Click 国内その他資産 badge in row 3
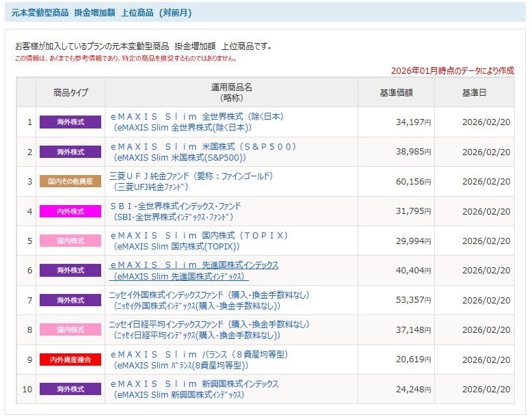The image size is (532, 419). (70, 181)
